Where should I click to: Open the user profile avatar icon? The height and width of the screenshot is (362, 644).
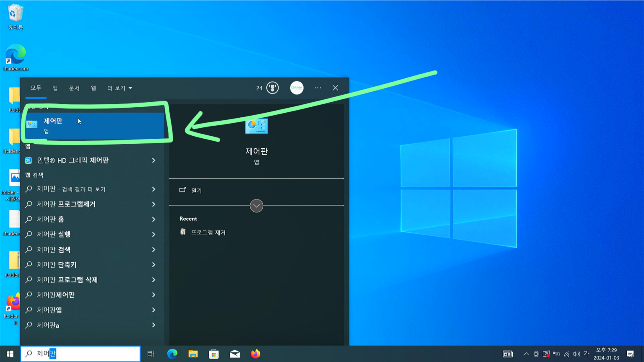[x=297, y=88]
